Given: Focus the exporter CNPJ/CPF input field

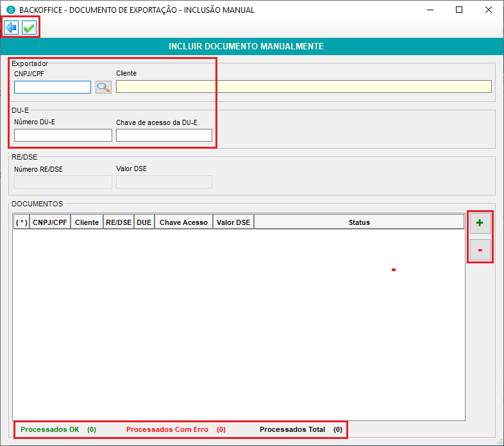Looking at the screenshot, I should point(53,87).
